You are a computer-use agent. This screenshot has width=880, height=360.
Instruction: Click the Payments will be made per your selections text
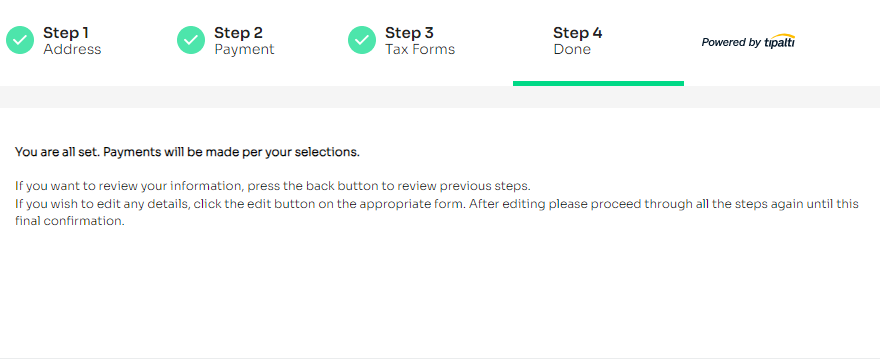point(231,152)
